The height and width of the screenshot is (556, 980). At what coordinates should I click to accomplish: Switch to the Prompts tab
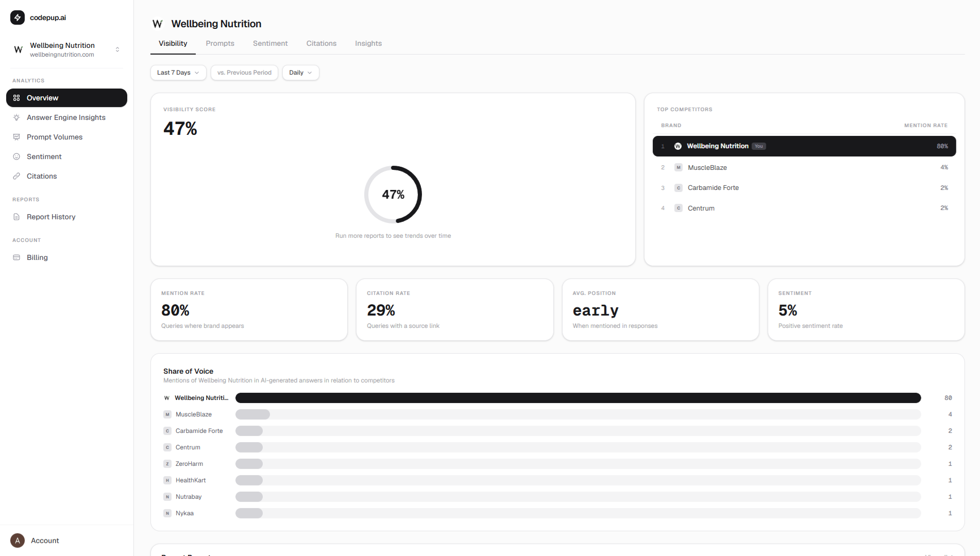pos(220,43)
